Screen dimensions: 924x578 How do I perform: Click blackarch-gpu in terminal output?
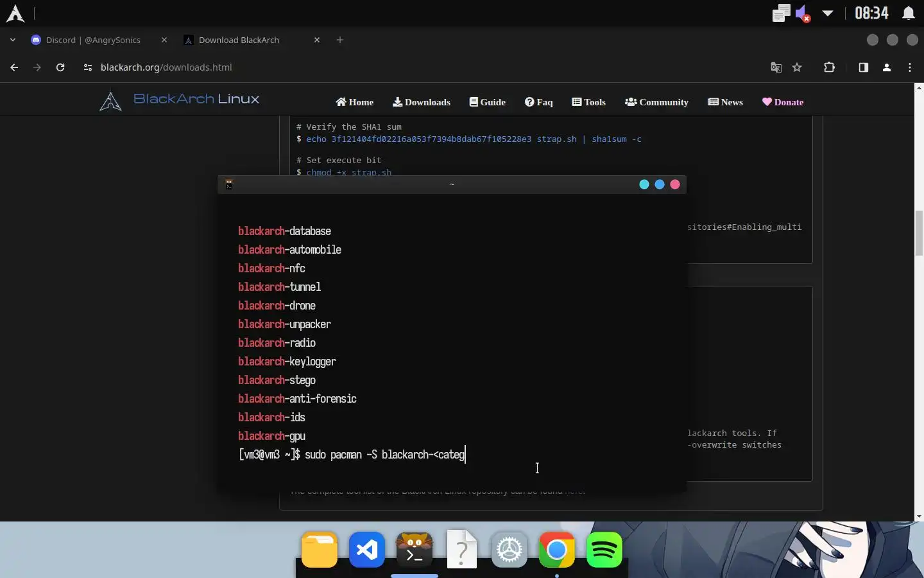coord(271,436)
